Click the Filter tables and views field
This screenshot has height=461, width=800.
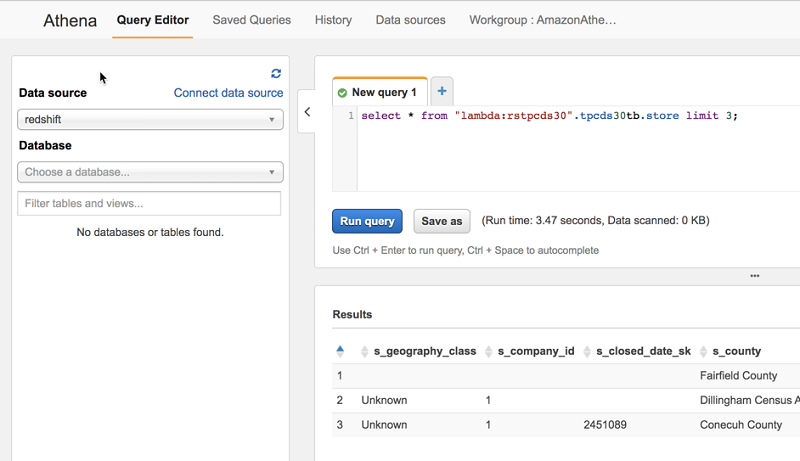point(149,204)
